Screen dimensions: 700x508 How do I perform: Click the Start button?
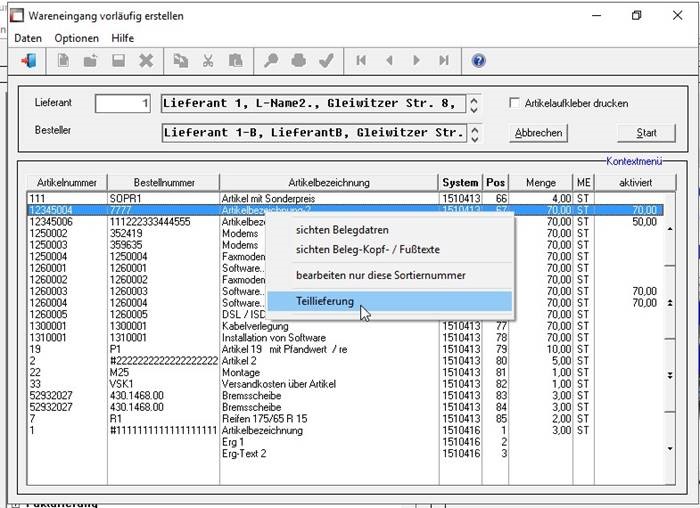point(646,133)
